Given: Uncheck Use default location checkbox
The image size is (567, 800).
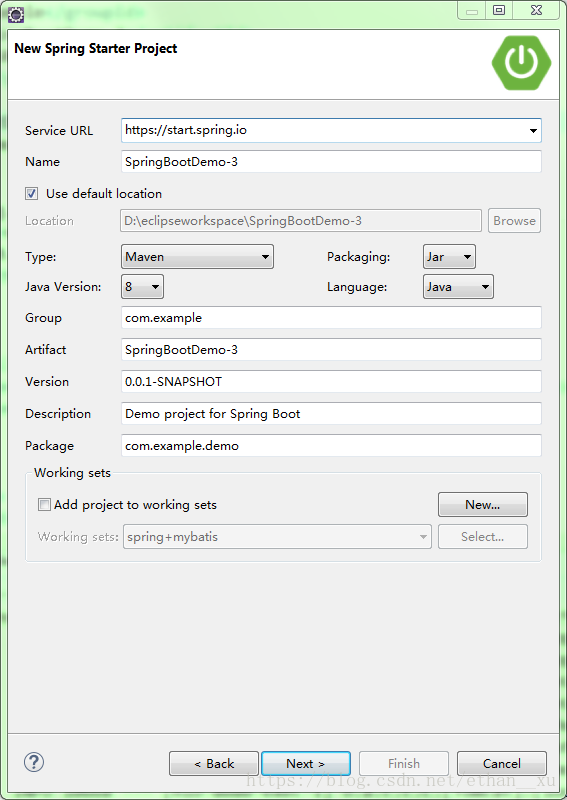Looking at the screenshot, I should coord(32,193).
